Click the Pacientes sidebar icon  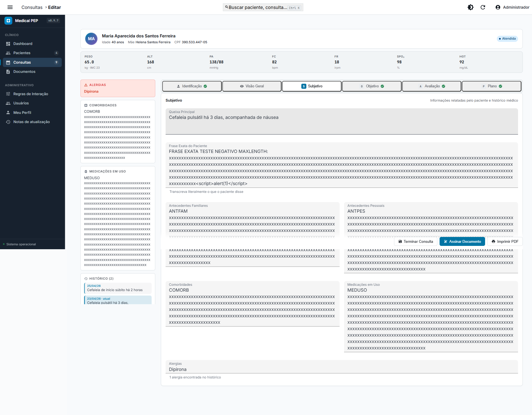pos(8,53)
